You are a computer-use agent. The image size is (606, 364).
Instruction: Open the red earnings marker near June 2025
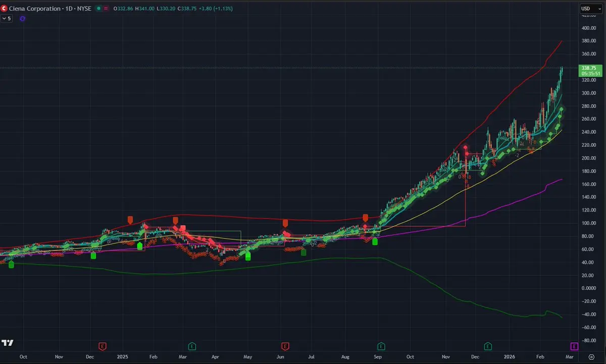(x=285, y=346)
